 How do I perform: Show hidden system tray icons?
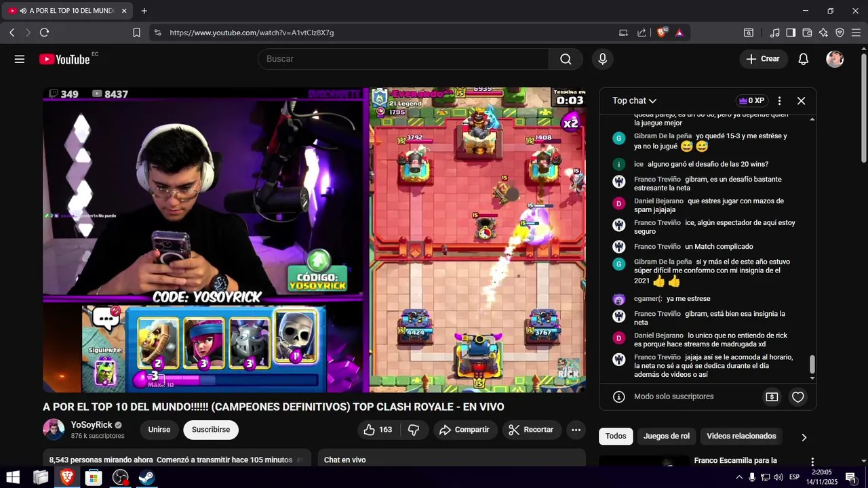coord(739,477)
